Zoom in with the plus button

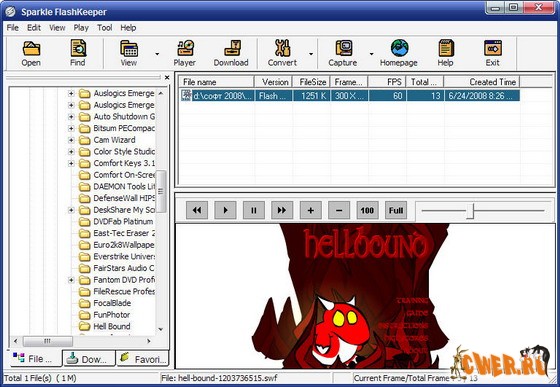pyautogui.click(x=311, y=210)
